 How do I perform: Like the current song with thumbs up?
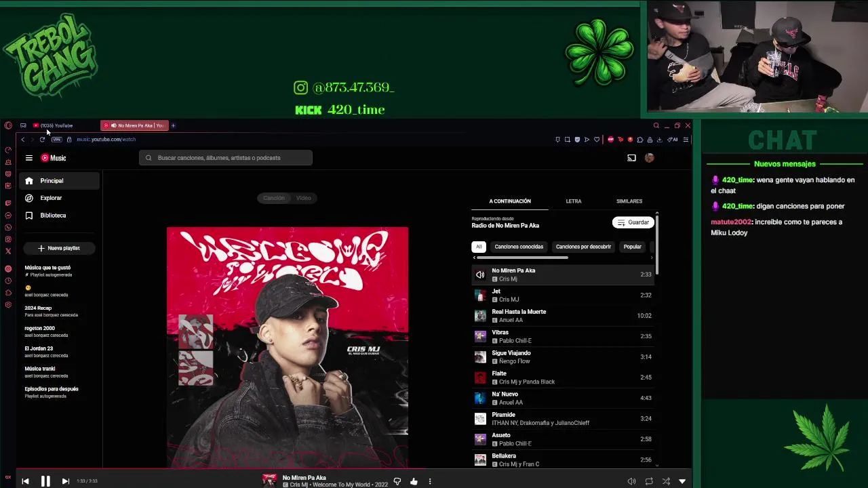(414, 481)
